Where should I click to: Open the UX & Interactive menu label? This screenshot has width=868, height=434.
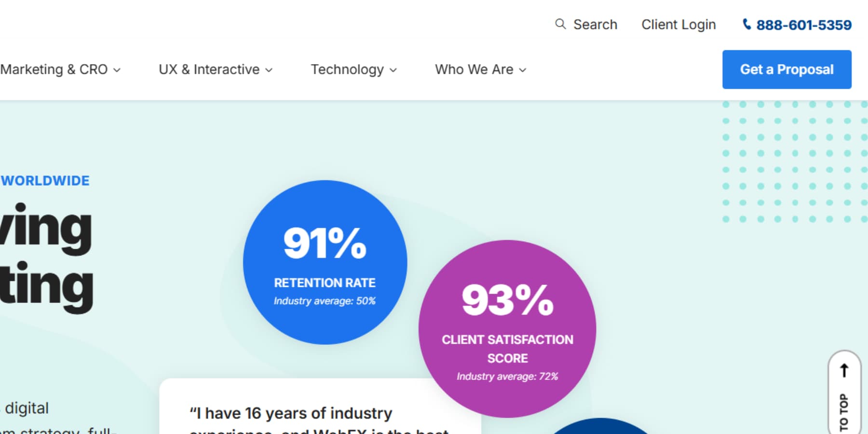click(x=209, y=69)
